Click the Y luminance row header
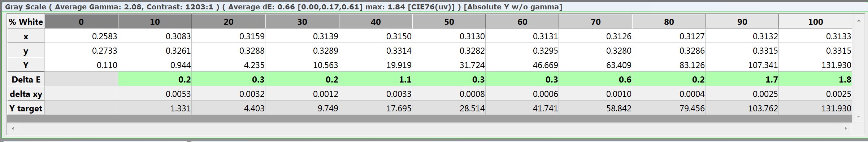This screenshot has height=142, width=868. pos(26,65)
